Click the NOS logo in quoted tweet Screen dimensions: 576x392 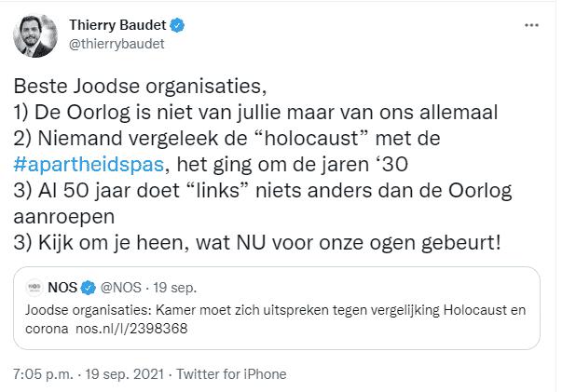tap(34, 287)
